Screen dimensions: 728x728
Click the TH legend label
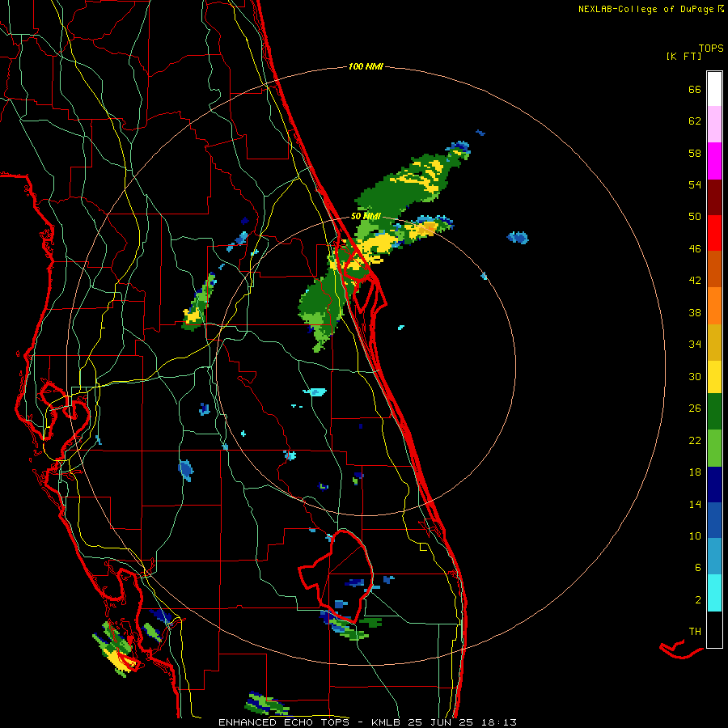695,632
